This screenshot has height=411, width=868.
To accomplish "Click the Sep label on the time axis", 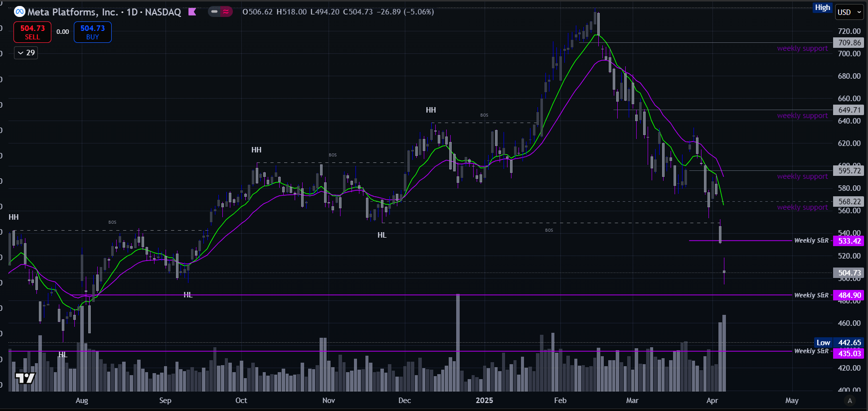I will (165, 401).
